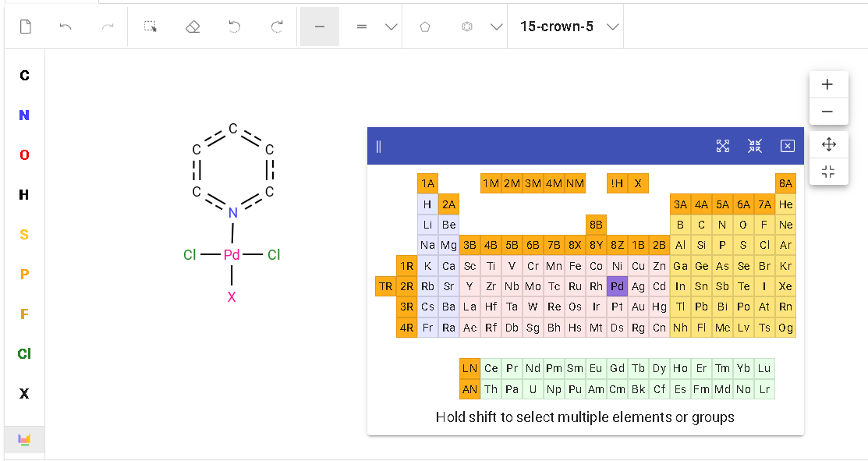Toggle the Nitrogen atom in sidebar
This screenshot has width=868, height=461.
tap(24, 115)
